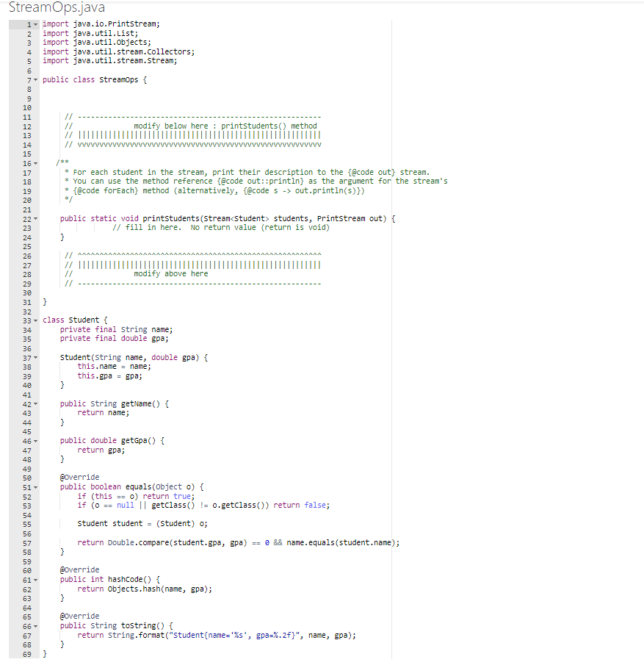644x665 pixels.
Task: Click the 'return gpa;' statement
Action: pyautogui.click(x=101, y=450)
